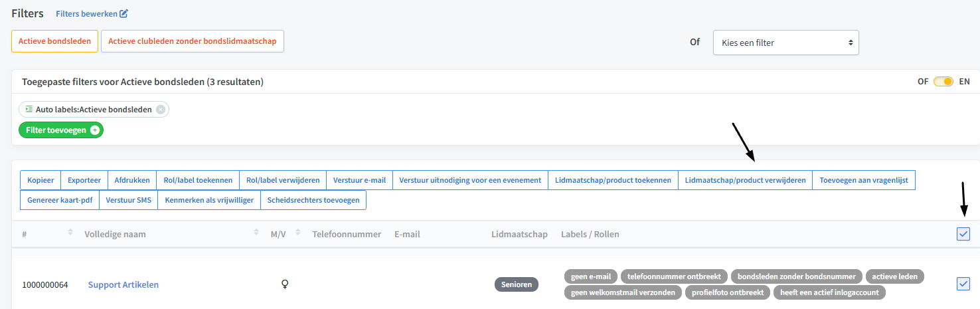The image size is (980, 309).
Task: Click the Verstuur SMS button
Action: click(128, 200)
